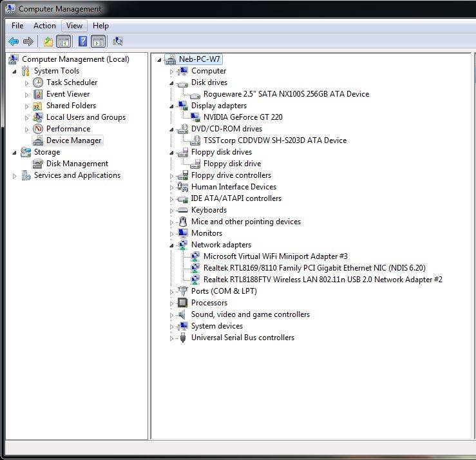Click the Ports (COM & LPT) icon

coord(183,291)
